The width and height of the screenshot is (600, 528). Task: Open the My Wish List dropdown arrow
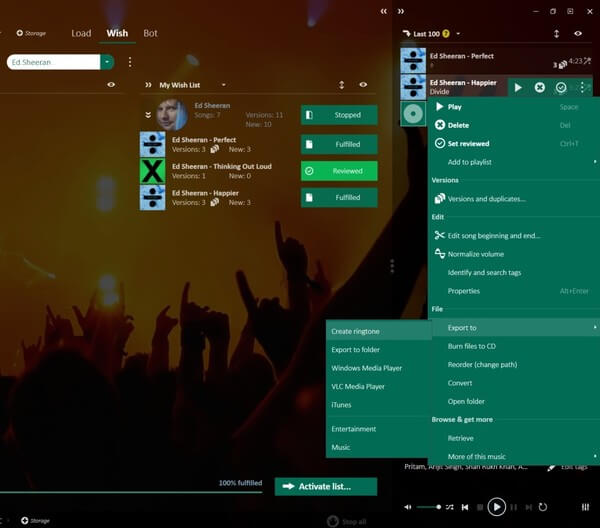point(223,85)
